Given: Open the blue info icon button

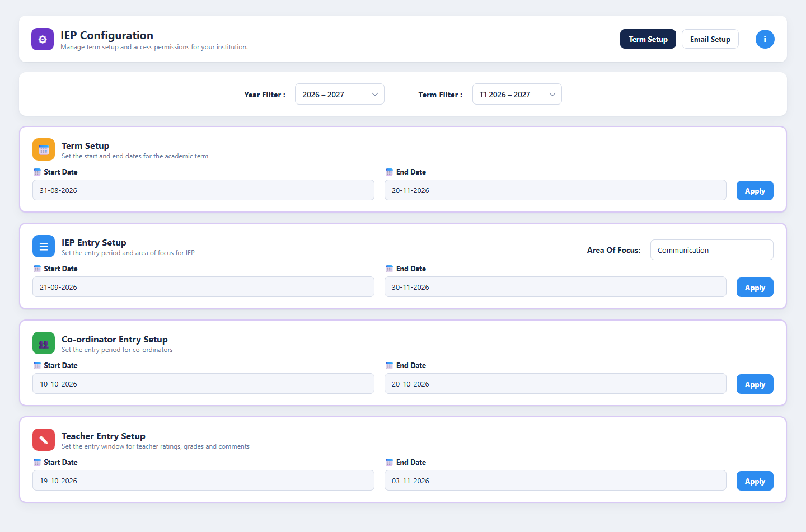Looking at the screenshot, I should (x=765, y=39).
